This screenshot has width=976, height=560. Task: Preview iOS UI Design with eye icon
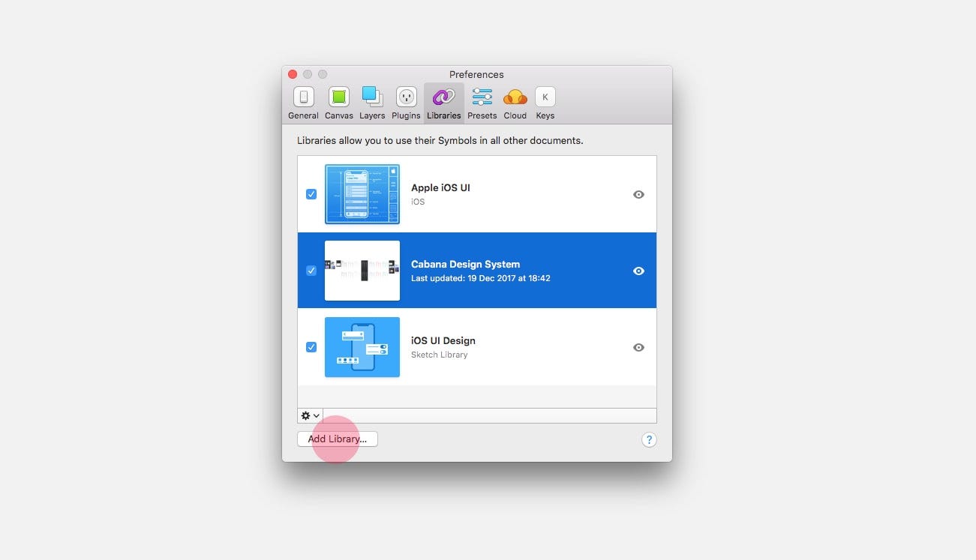638,347
